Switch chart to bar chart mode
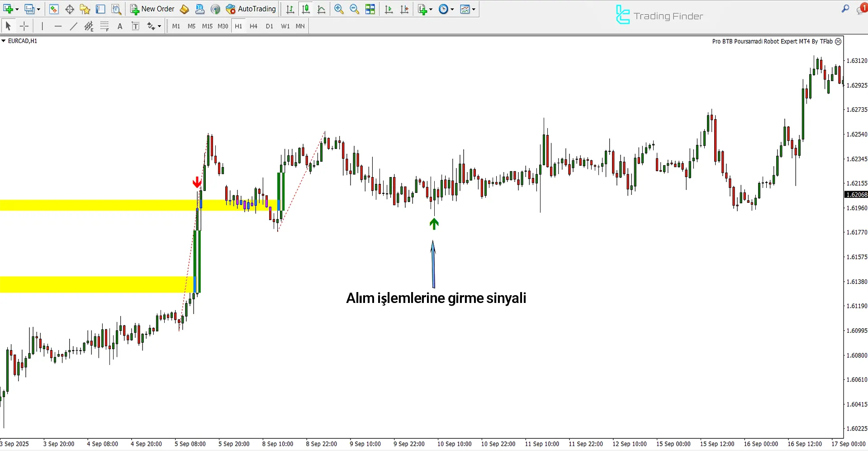The image size is (868, 451). (x=290, y=9)
